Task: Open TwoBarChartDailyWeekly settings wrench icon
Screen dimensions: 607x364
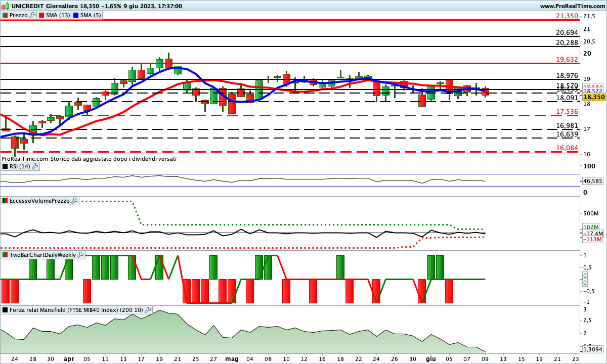Action: (x=80, y=254)
